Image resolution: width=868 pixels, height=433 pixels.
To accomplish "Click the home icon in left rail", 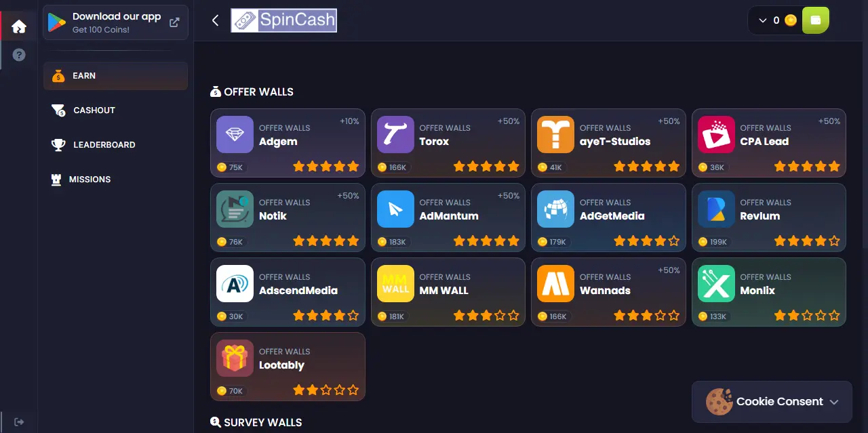I will point(19,26).
